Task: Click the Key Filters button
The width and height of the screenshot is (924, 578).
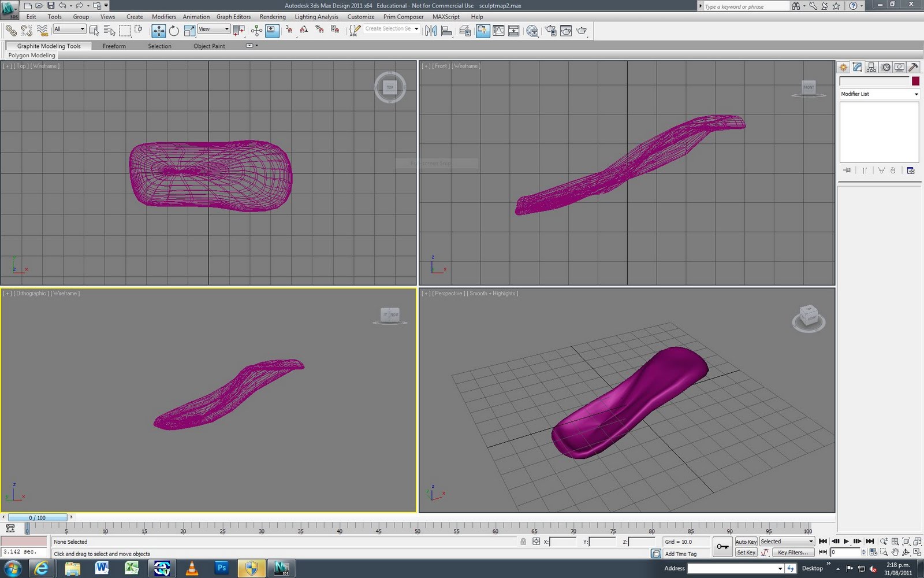Action: (x=793, y=553)
